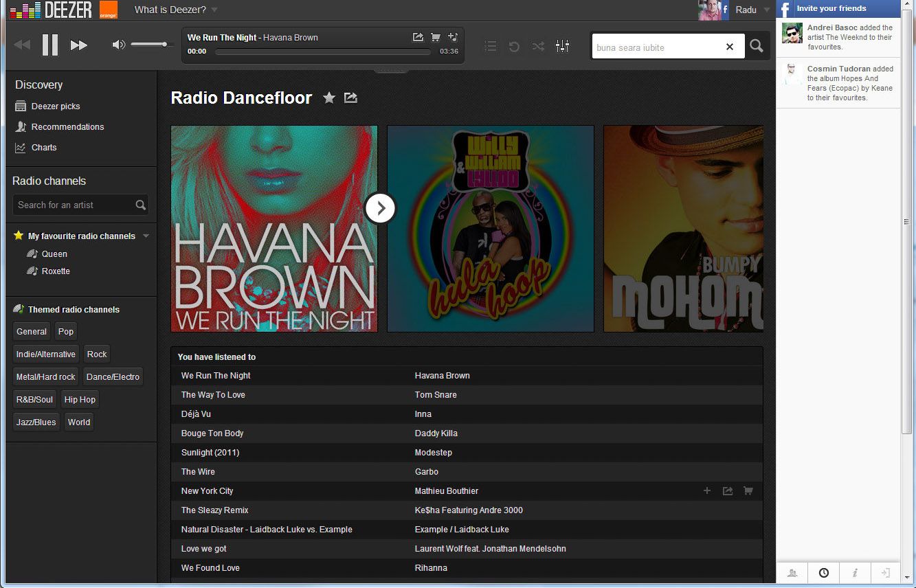Image resolution: width=916 pixels, height=588 pixels.
Task: Click the next cover arrow button
Action: (x=380, y=208)
